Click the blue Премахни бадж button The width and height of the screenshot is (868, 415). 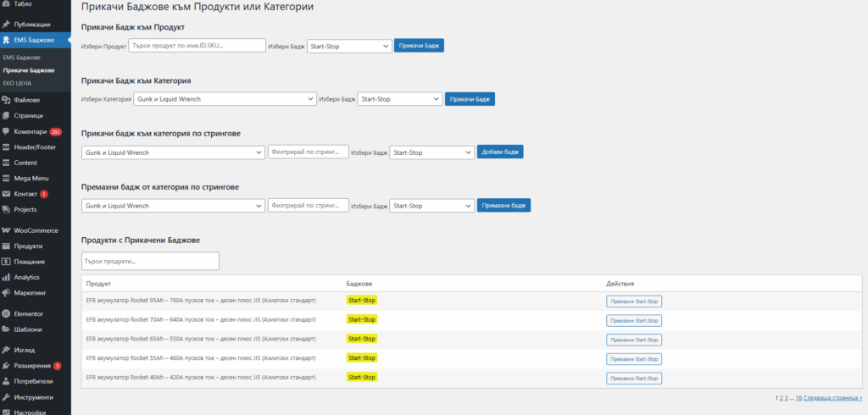pyautogui.click(x=504, y=206)
